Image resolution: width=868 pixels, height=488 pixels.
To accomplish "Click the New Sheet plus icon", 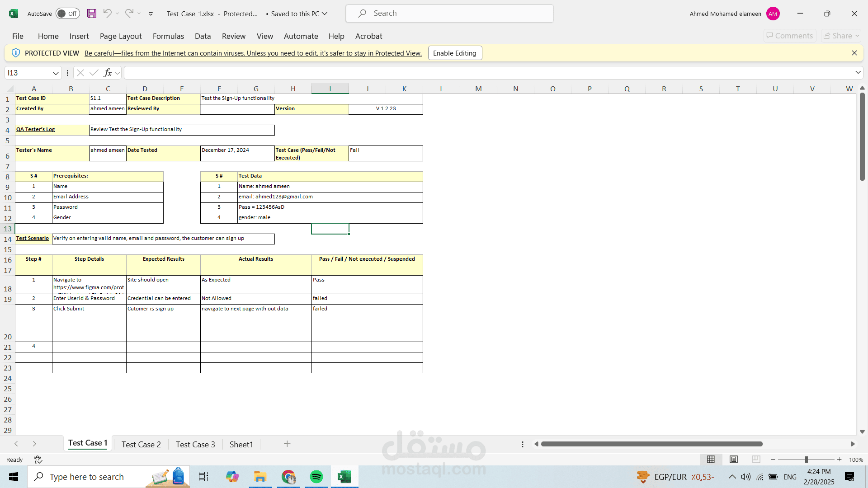I will [287, 444].
